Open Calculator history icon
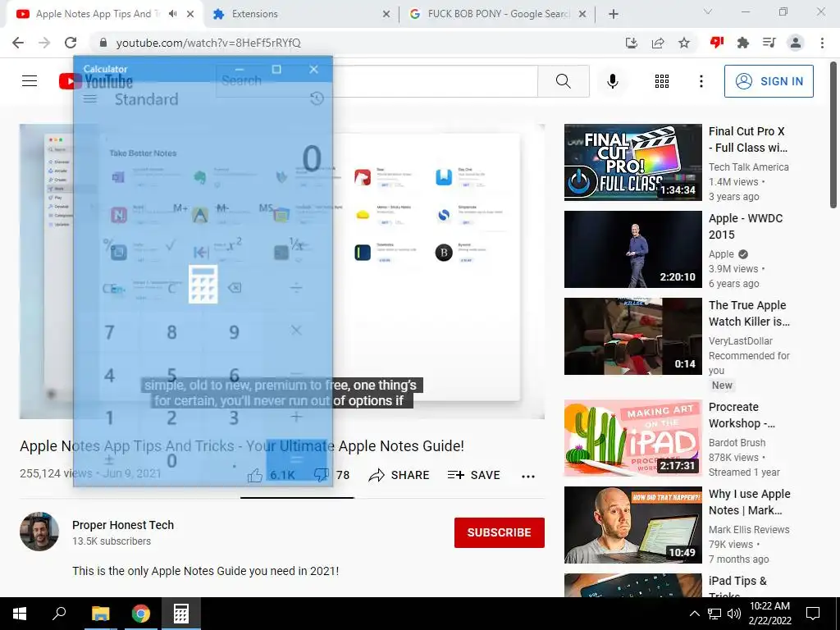Viewport: 840px width, 630px height. coord(317,98)
